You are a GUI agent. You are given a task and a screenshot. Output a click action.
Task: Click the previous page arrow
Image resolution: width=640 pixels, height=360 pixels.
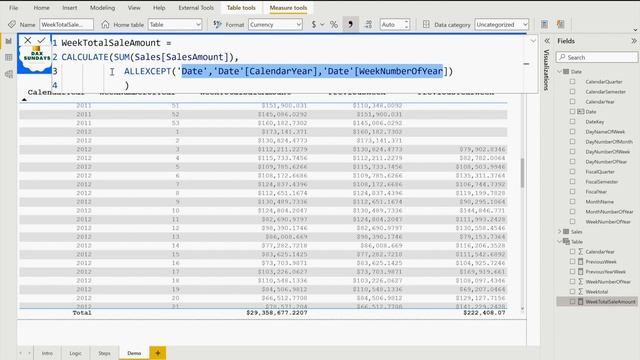[x=21, y=353]
